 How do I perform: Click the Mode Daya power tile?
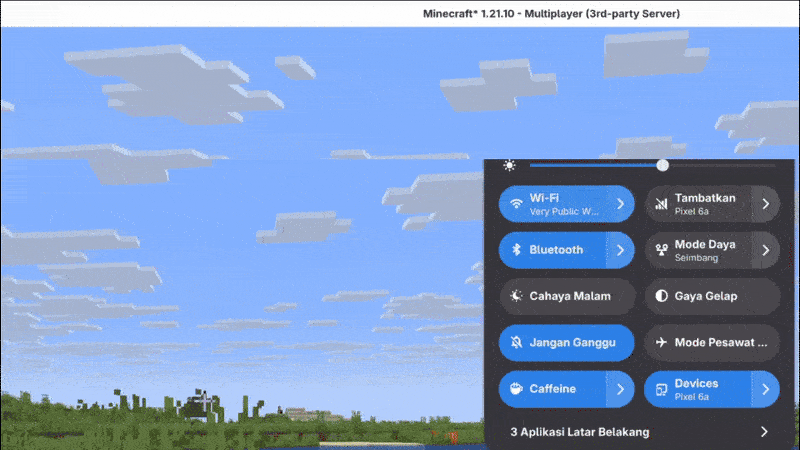point(698,250)
